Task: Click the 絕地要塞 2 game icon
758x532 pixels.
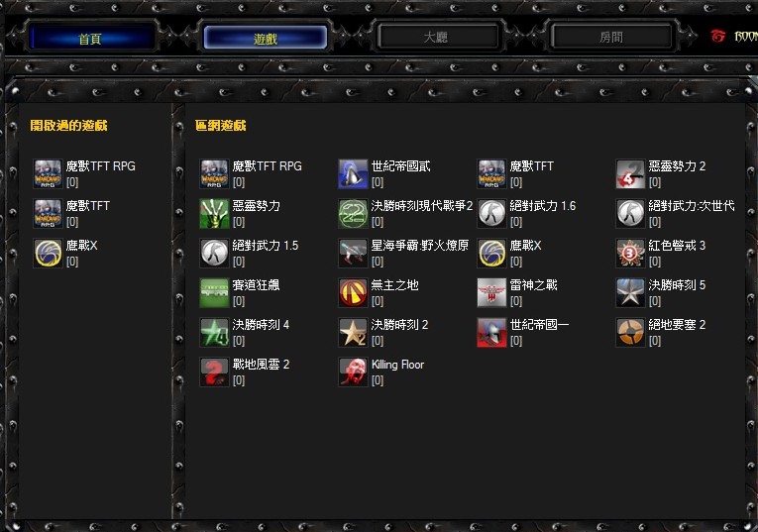Action: click(630, 332)
